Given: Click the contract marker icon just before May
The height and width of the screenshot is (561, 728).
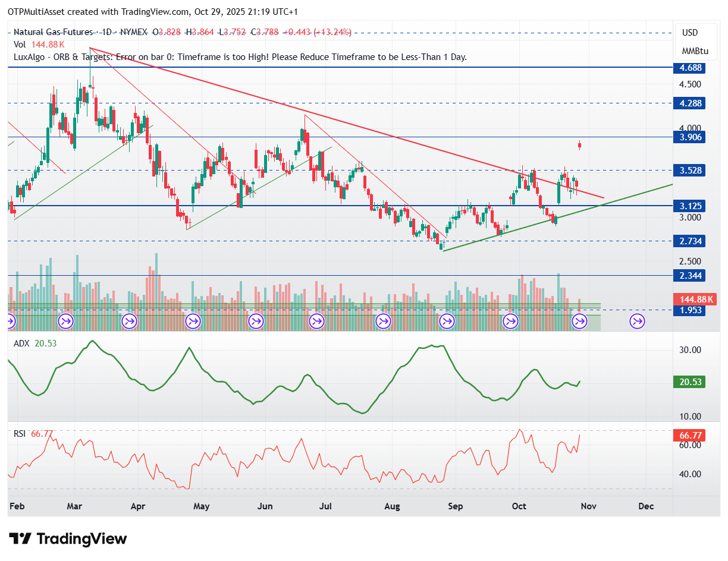Looking at the screenshot, I should pyautogui.click(x=193, y=322).
